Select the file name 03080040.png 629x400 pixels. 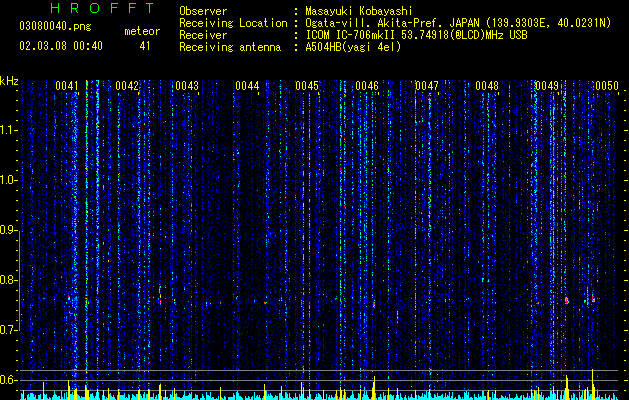click(55, 26)
